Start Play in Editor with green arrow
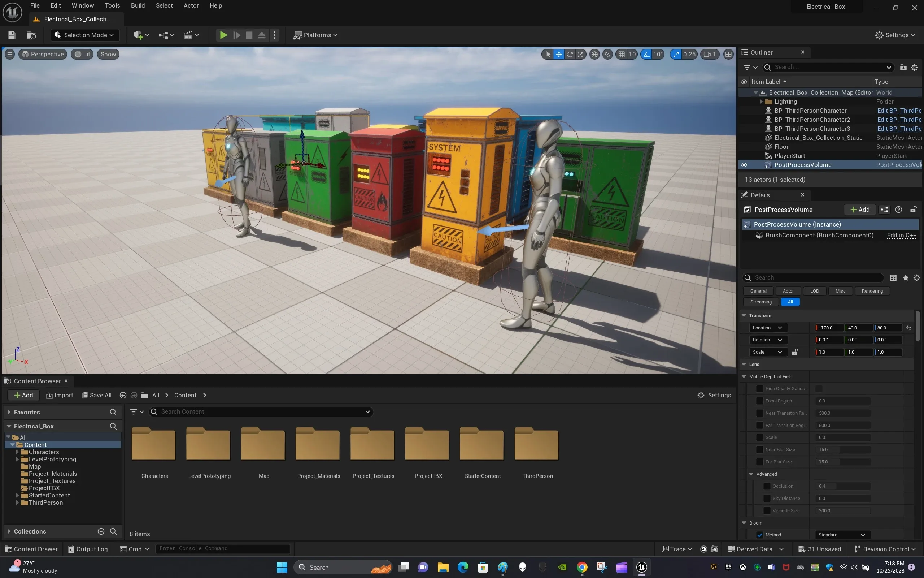Image resolution: width=924 pixels, height=578 pixels. click(223, 35)
